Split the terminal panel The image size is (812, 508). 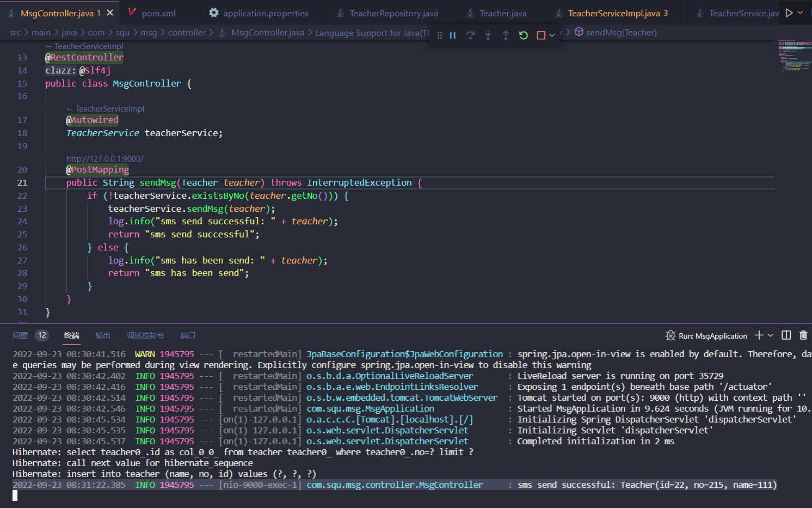click(x=786, y=335)
